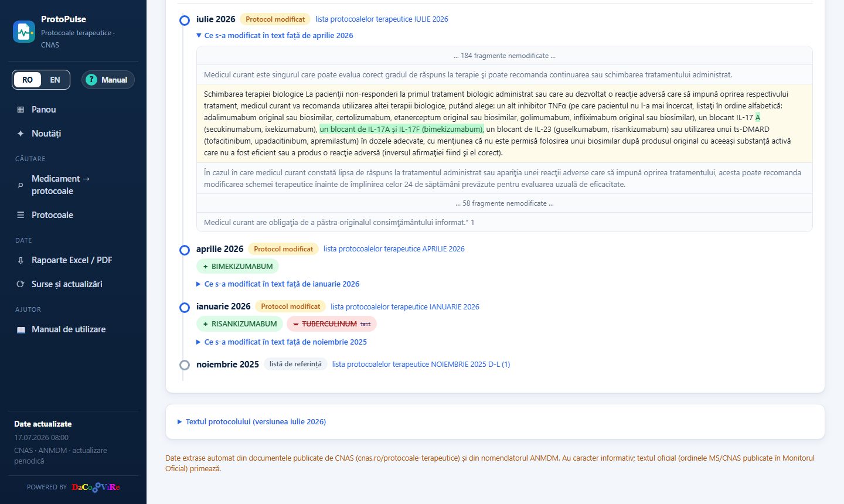This screenshot has width=844, height=504.
Task: Click the question mark icon on Manual button
Action: (91, 80)
